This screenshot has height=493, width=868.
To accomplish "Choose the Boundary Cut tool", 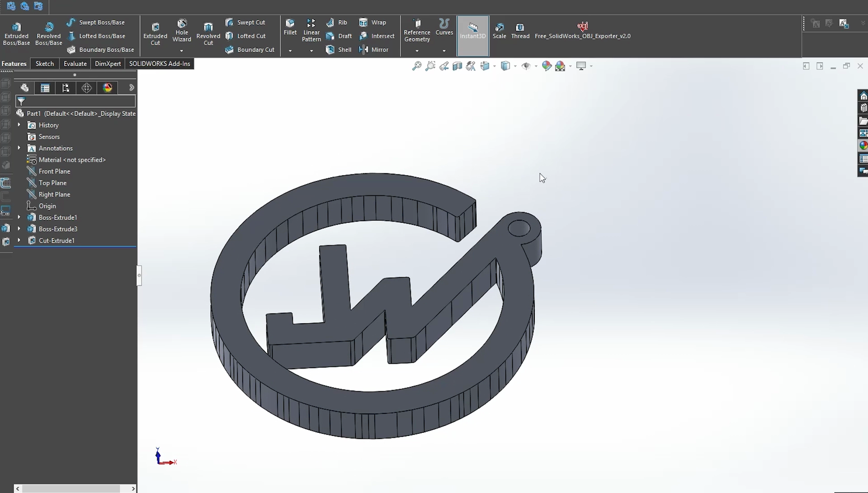I will (x=250, y=49).
